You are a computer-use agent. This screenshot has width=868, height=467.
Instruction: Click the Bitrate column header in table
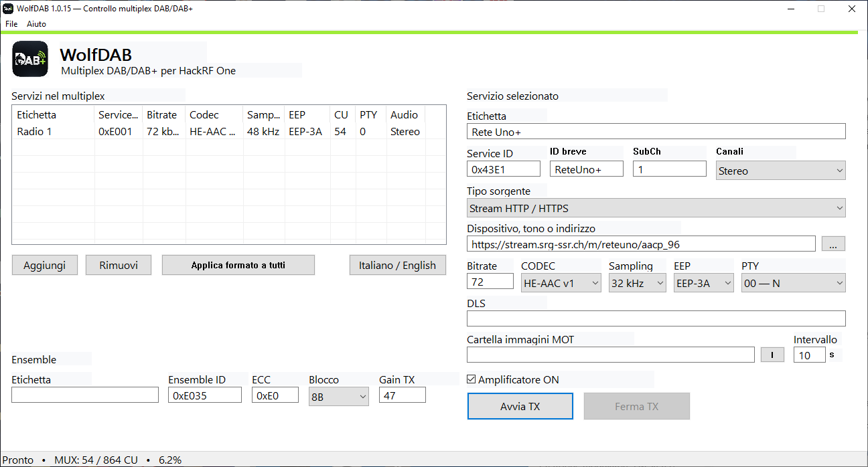click(164, 114)
